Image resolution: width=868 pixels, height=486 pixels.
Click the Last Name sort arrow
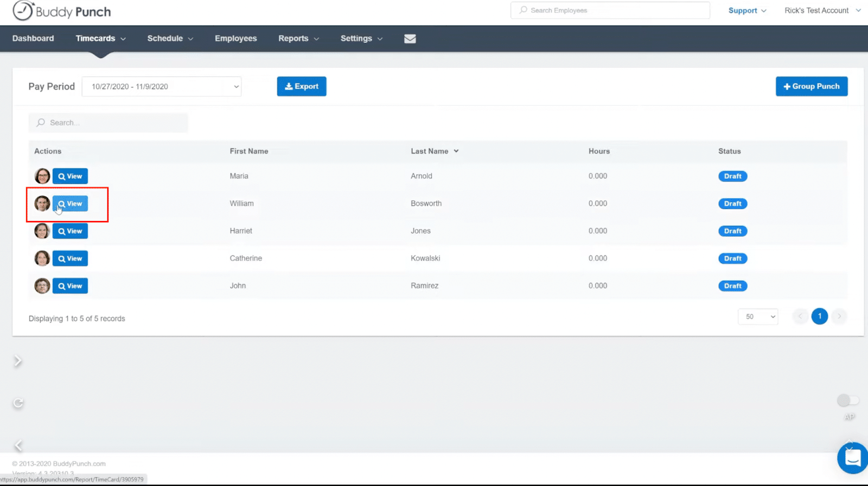(456, 151)
